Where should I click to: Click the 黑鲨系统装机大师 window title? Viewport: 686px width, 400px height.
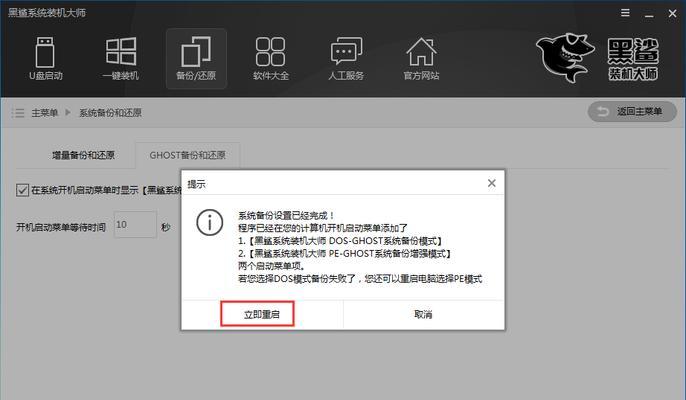(x=47, y=13)
